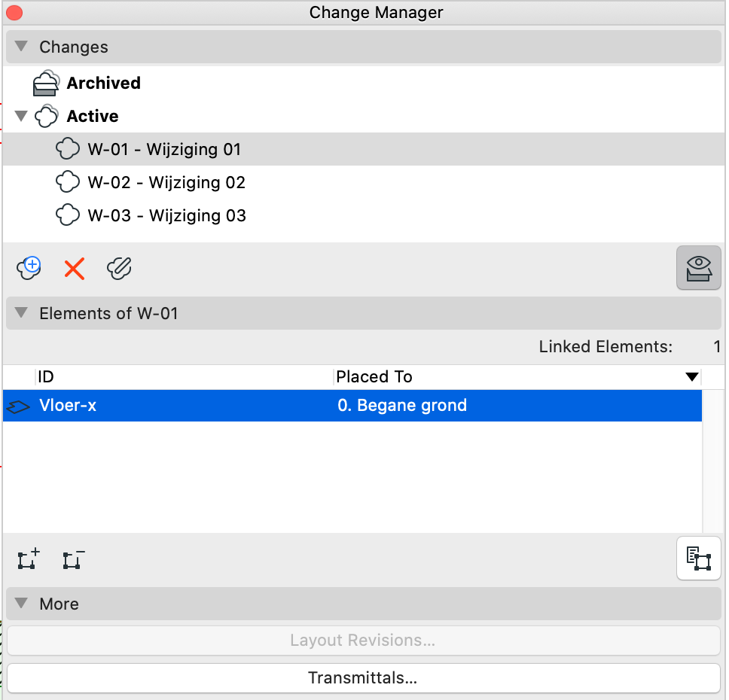Click the Archived folder icon

46,83
